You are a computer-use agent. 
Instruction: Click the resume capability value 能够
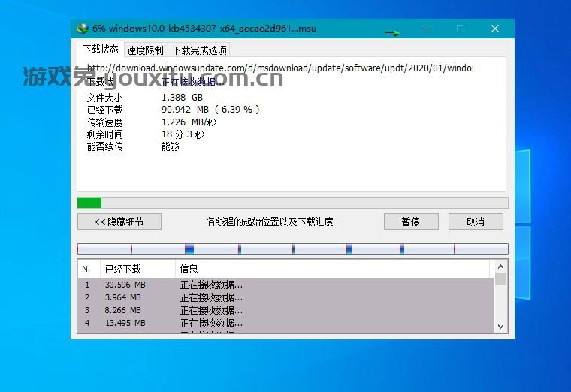coord(171,146)
